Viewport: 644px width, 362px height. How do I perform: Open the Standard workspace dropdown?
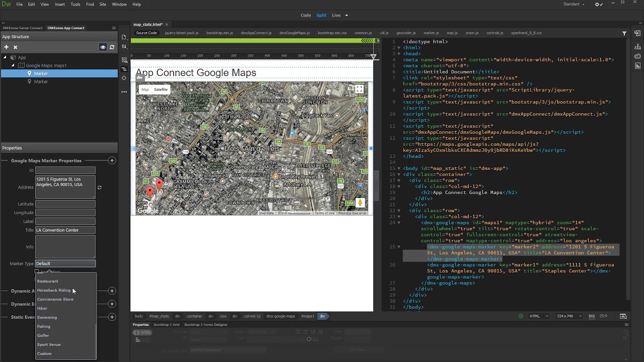574,4
